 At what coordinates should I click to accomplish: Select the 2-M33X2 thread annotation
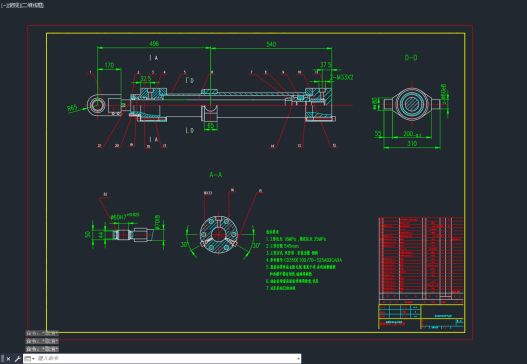341,77
